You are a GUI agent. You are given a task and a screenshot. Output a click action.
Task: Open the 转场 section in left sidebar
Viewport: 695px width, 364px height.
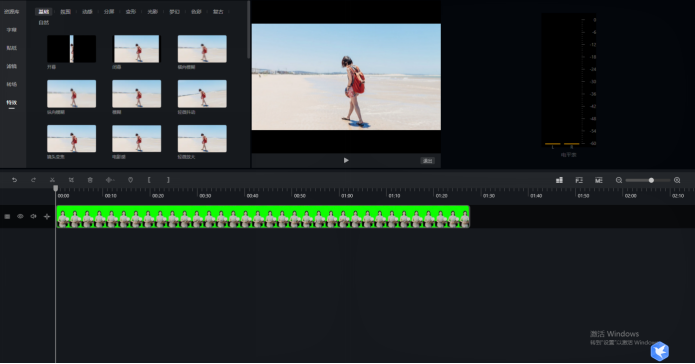[x=12, y=84]
